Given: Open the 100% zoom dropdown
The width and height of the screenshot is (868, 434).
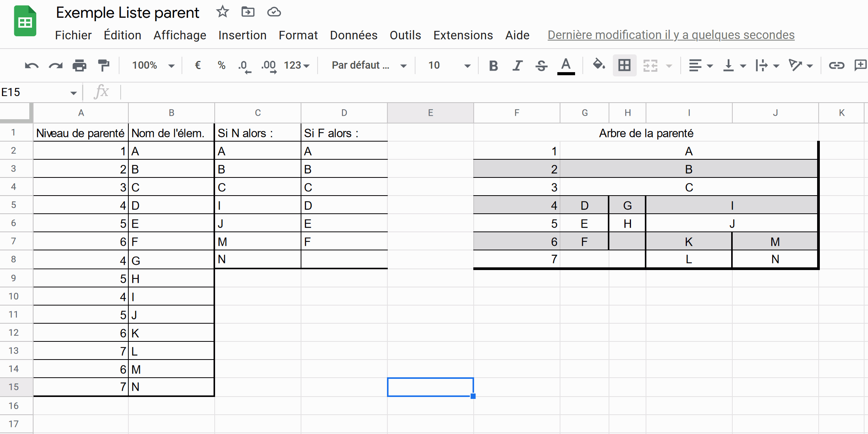Looking at the screenshot, I should (153, 65).
